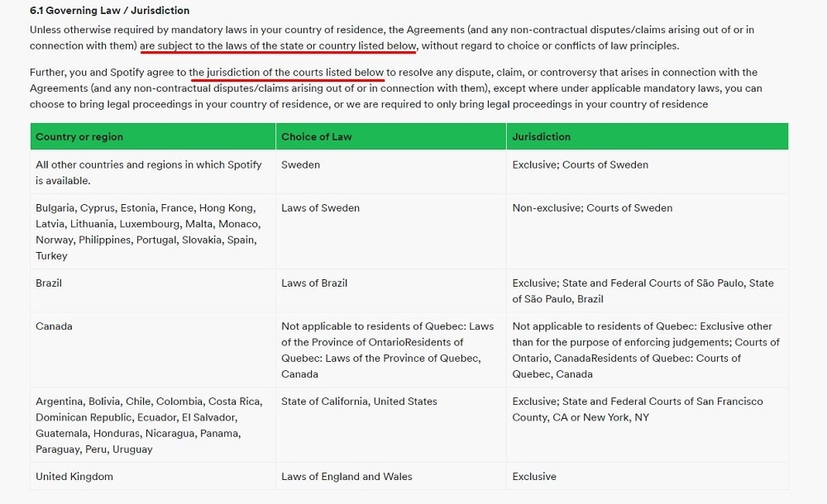Select the 'United Kingdom' country cell
The width and height of the screenshot is (827, 504).
click(x=153, y=477)
